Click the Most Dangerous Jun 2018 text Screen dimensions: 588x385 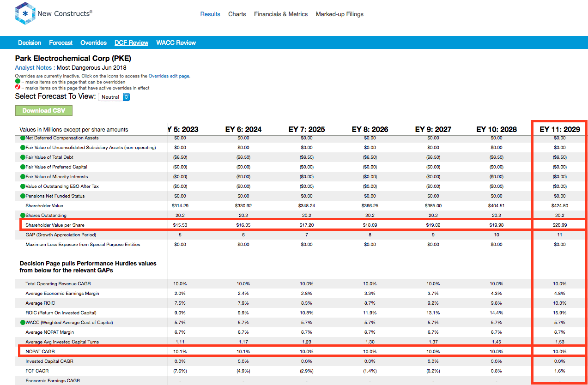[91, 68]
